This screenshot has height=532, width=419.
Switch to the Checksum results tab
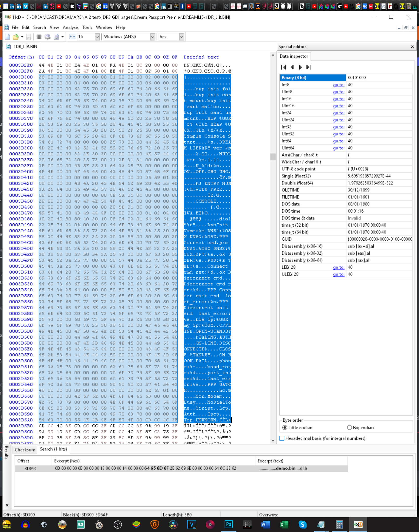(x=25, y=449)
